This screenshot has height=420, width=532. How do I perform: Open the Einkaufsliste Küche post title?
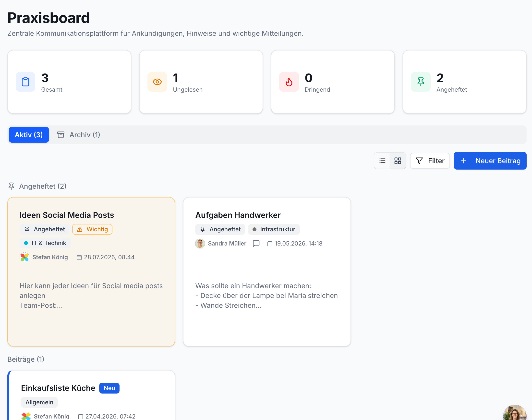pos(58,388)
